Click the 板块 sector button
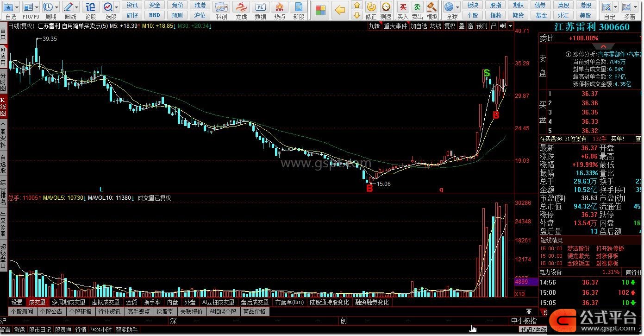This screenshot has height=336, width=644. [x=473, y=5]
